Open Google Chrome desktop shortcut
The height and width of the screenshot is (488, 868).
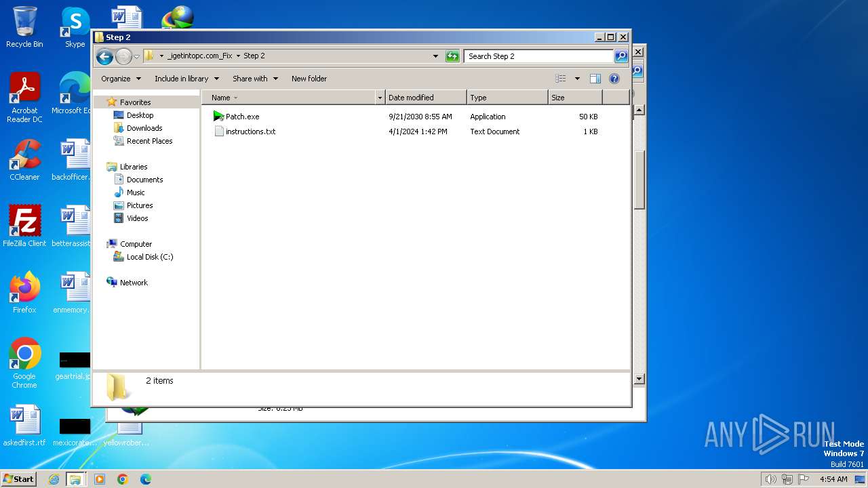click(x=24, y=363)
